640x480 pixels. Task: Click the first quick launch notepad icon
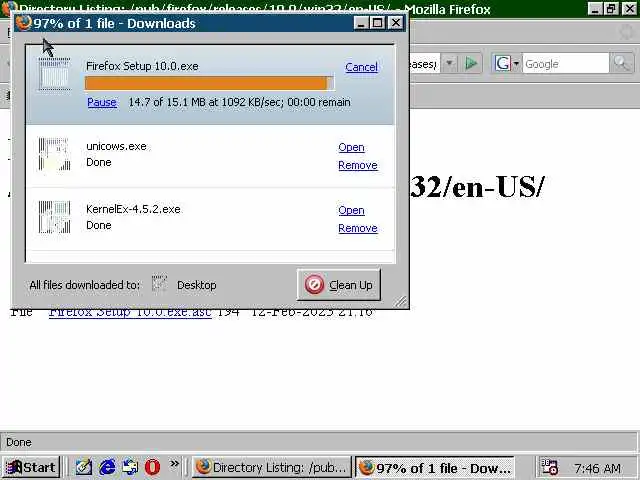coord(84,467)
